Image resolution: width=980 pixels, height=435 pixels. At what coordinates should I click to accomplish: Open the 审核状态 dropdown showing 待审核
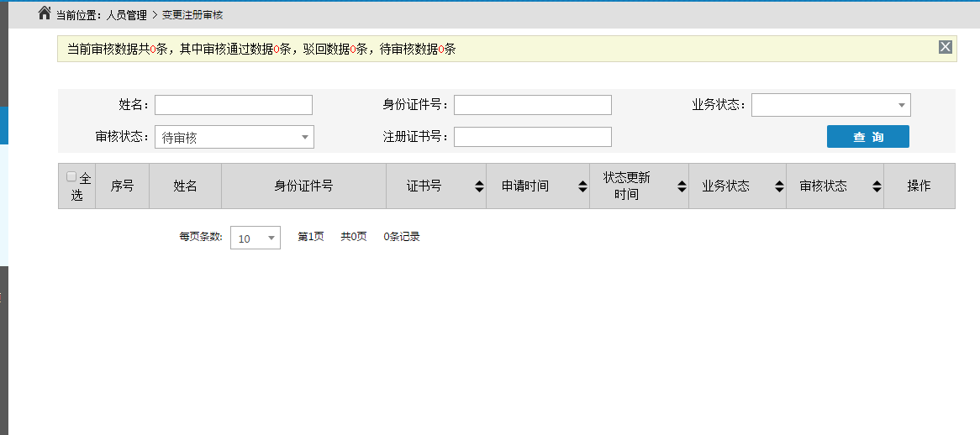point(234,138)
